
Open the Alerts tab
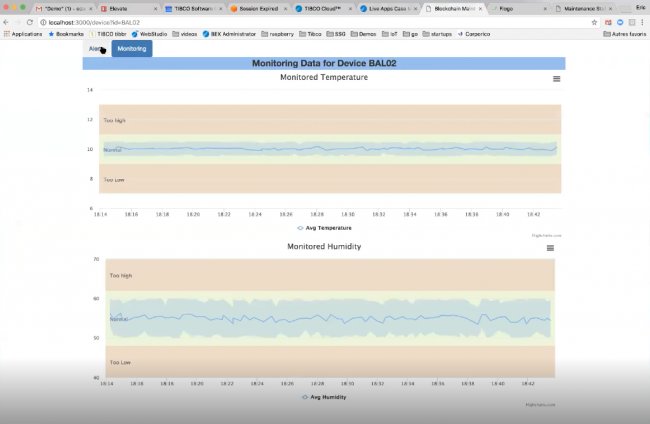[97, 48]
